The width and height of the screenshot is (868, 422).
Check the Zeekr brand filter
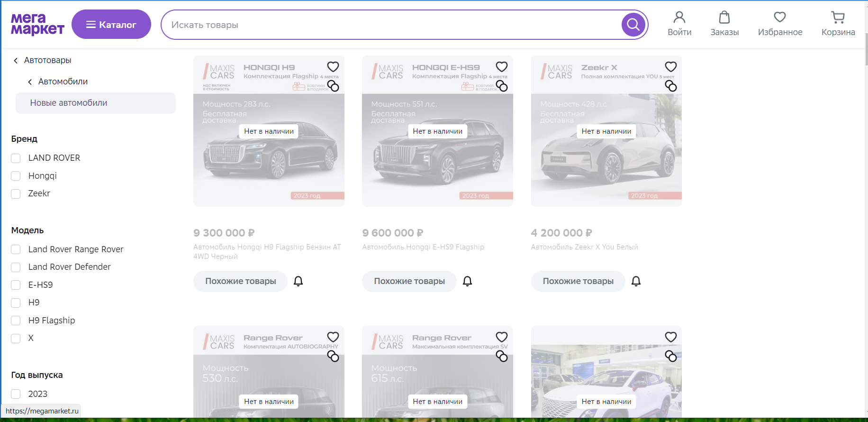[x=16, y=194]
